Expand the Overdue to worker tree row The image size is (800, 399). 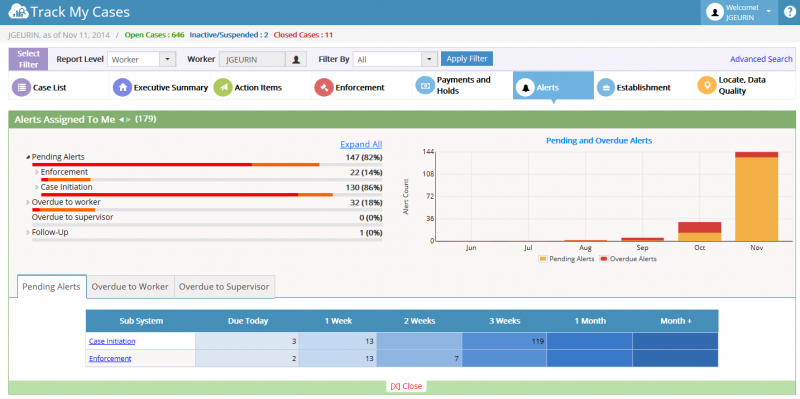[x=28, y=202]
